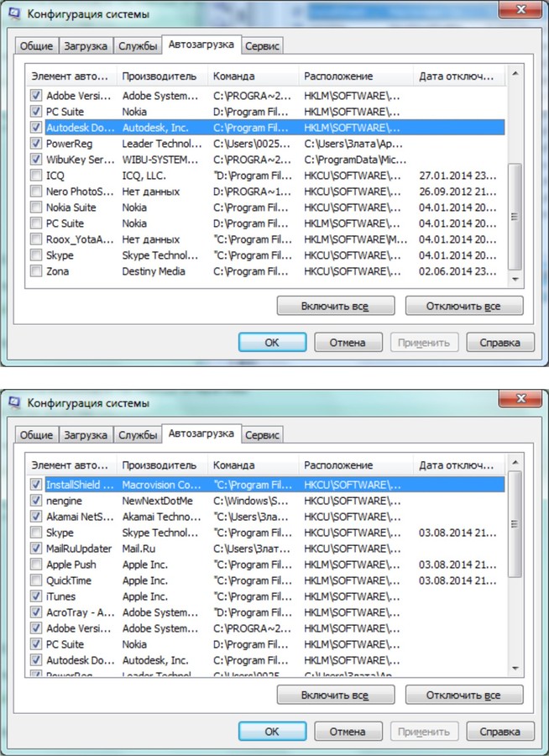Close the upper Конфигурация системы window
Viewport: 549px width, 756px height.
(520, 9)
